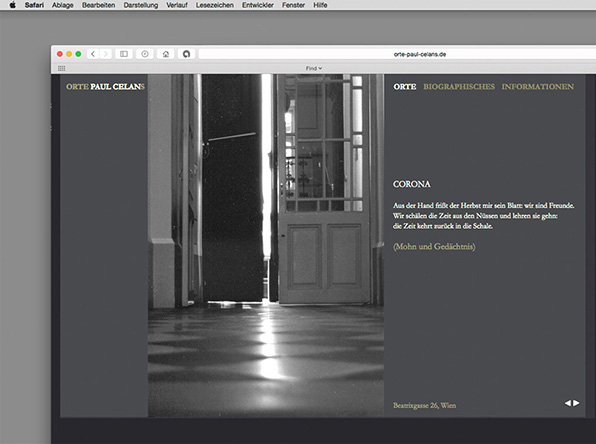
Task: Open the history clock icon in toolbar
Action: (x=145, y=54)
